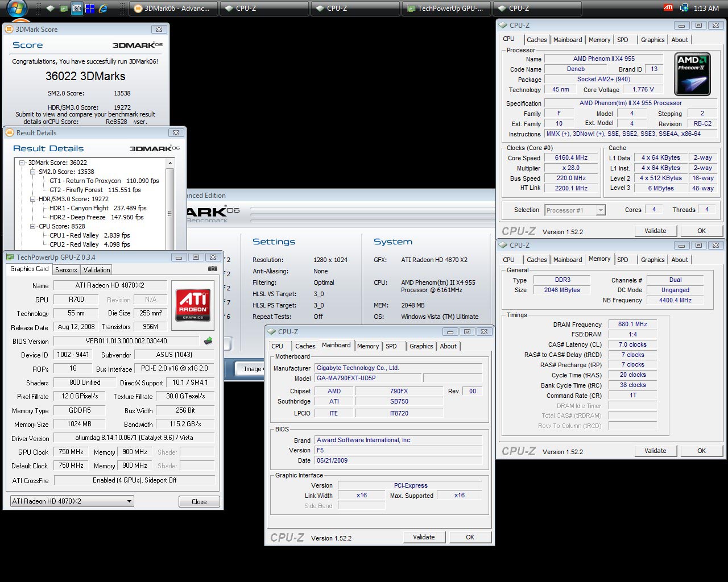728x582 pixels.
Task: Click the BIOS save chip icon in GPU-Z
Action: click(x=208, y=341)
